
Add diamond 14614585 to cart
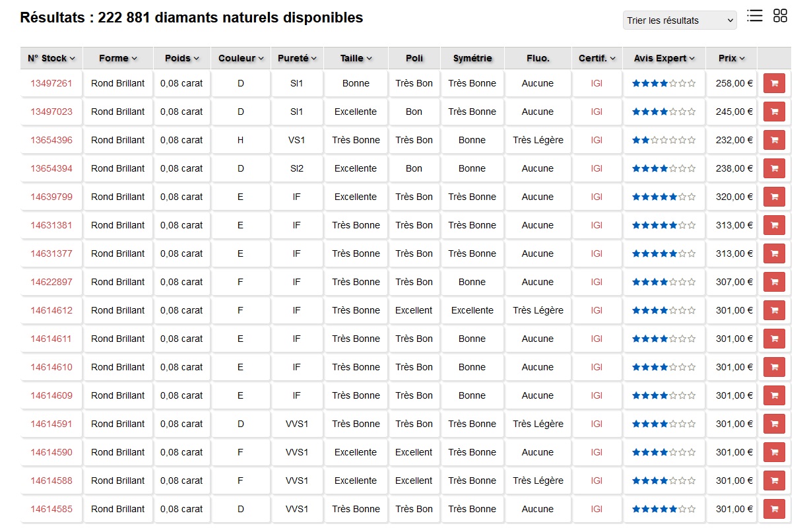click(x=773, y=509)
